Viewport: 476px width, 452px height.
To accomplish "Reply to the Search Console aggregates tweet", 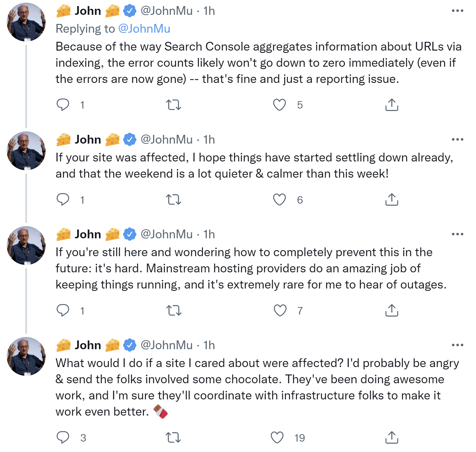I will 63,105.
